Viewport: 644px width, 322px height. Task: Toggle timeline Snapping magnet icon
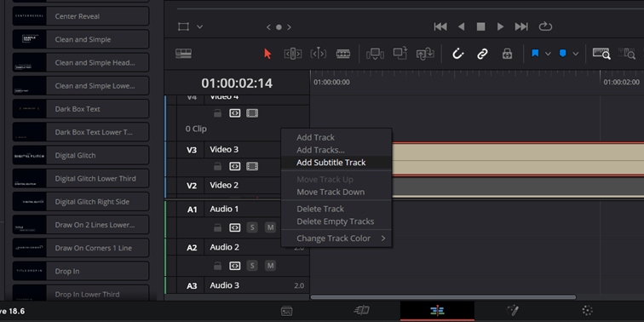pyautogui.click(x=458, y=54)
